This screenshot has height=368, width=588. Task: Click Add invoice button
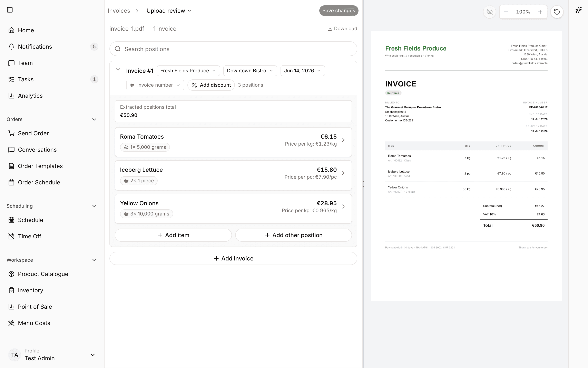click(x=233, y=258)
